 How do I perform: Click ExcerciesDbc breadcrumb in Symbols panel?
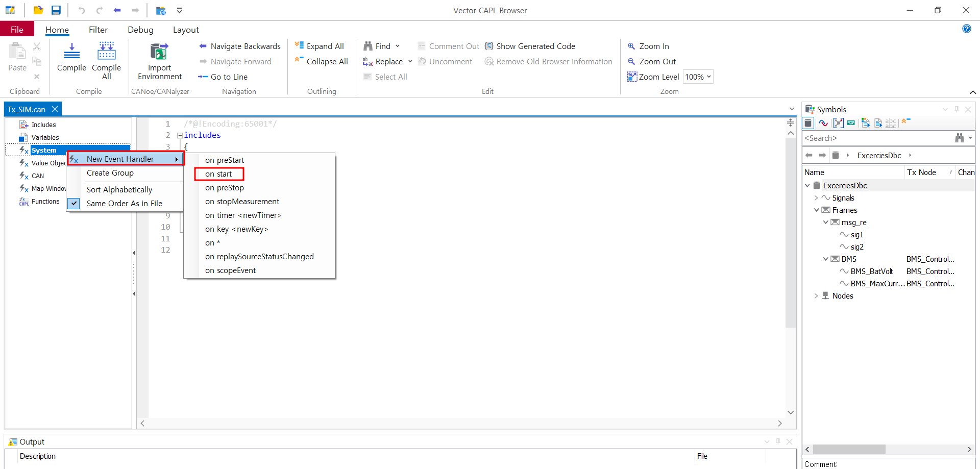(x=879, y=155)
